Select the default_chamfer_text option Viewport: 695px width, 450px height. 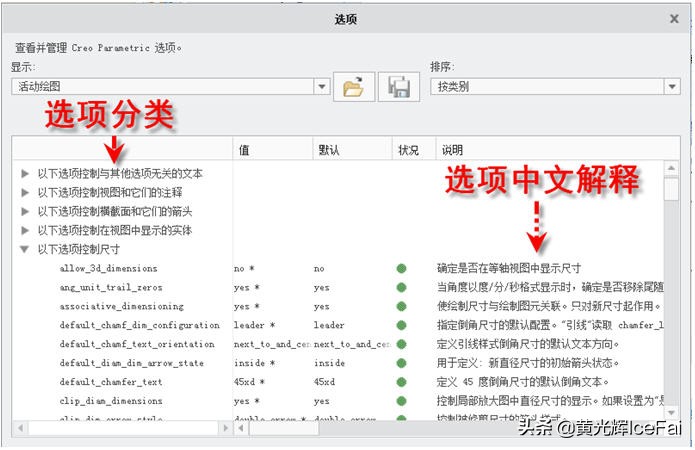pyautogui.click(x=111, y=382)
